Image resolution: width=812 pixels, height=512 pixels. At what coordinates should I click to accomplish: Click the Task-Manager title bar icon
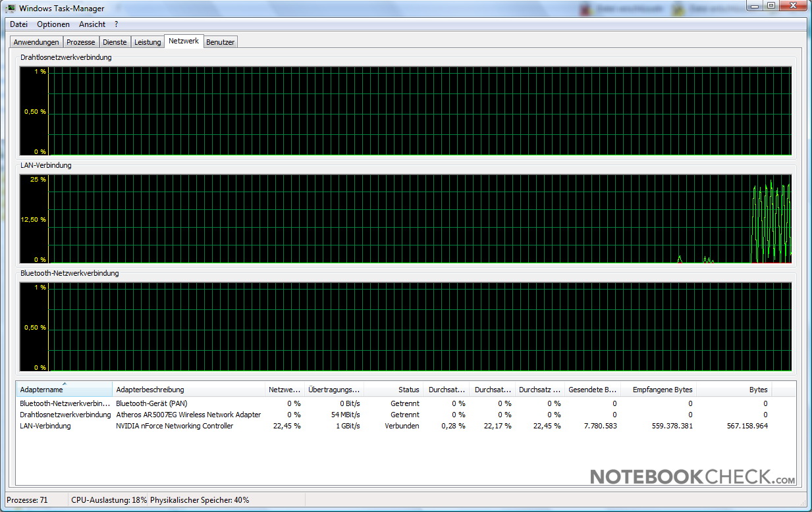point(11,9)
